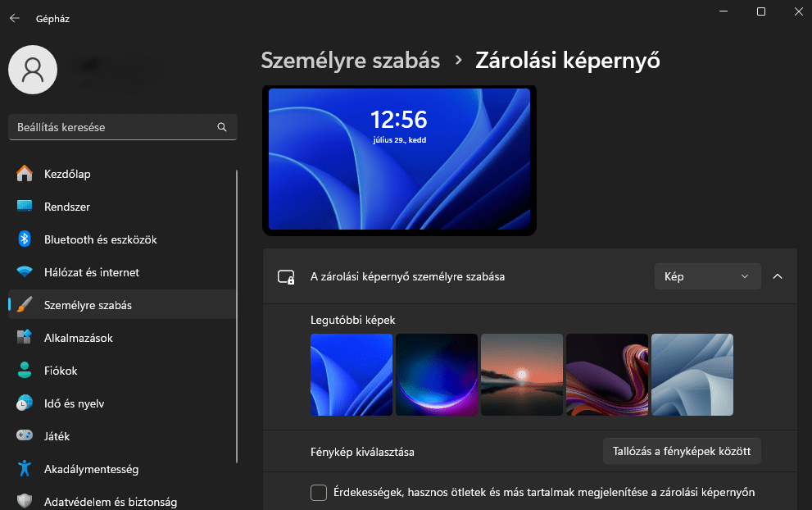Click the sidebar navigation scrollbar
Viewport: 812px width, 510px height.
pos(237,316)
